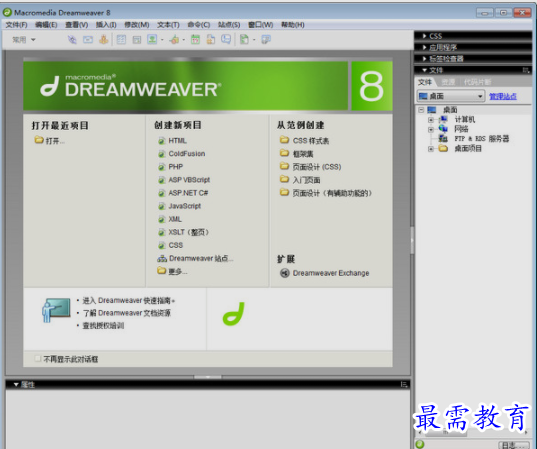Click Dreamweaver 站点... to create a site

(201, 258)
